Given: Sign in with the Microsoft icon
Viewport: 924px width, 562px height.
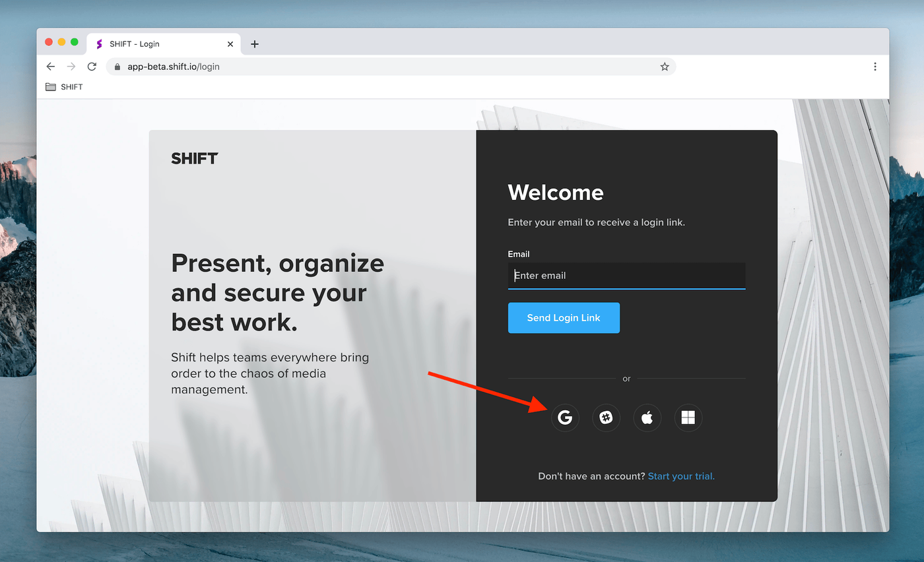Looking at the screenshot, I should (688, 418).
